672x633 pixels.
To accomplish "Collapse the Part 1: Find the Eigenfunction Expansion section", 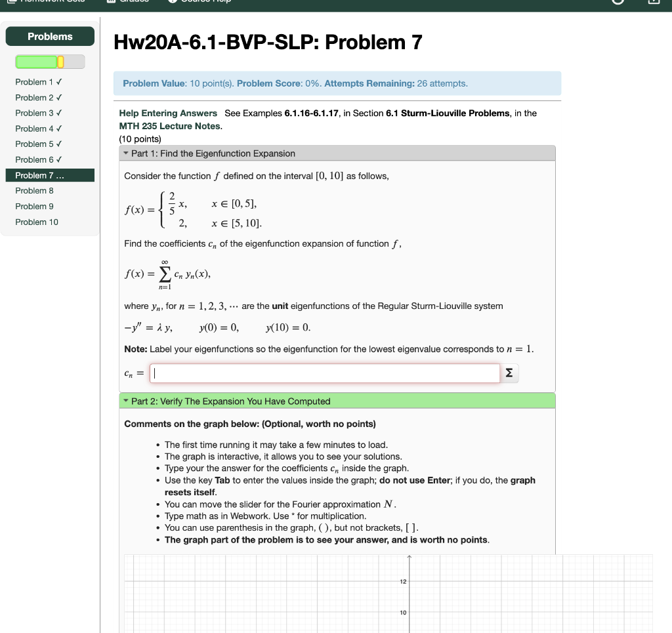I will pos(125,153).
